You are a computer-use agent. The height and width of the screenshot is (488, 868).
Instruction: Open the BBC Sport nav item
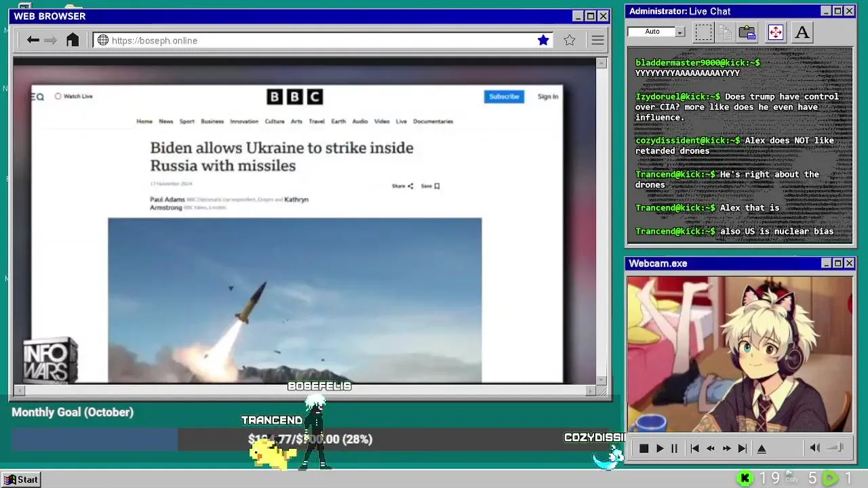tap(187, 121)
